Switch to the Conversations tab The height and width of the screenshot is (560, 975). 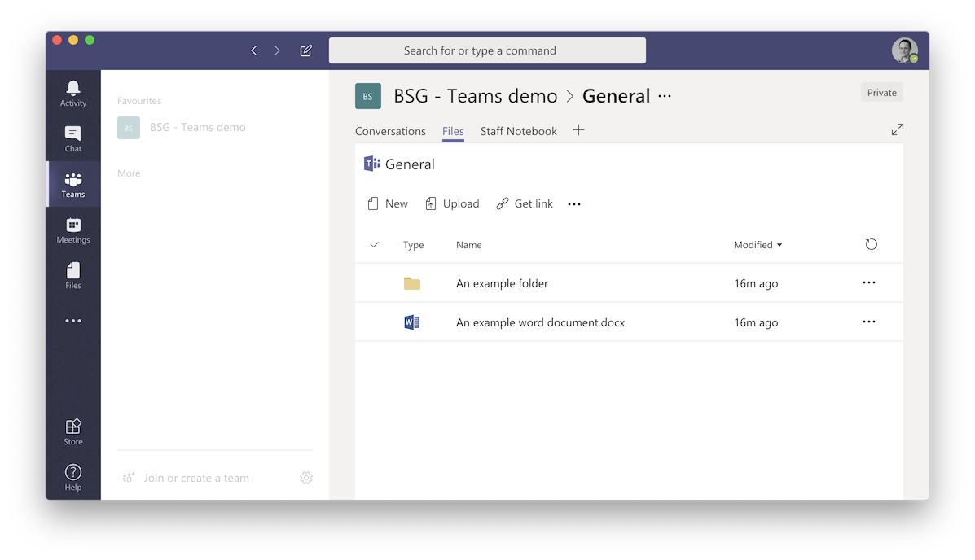click(x=390, y=131)
